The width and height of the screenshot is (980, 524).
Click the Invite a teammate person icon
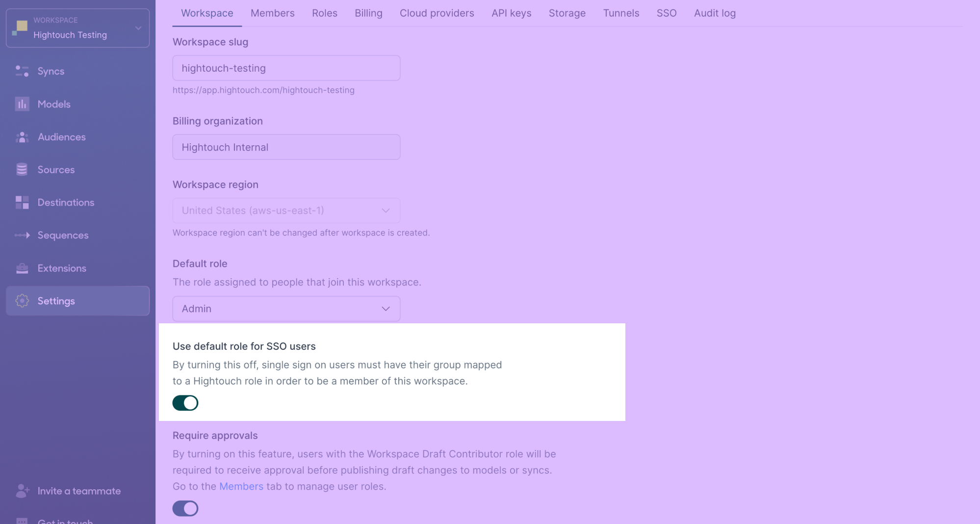[x=22, y=491]
